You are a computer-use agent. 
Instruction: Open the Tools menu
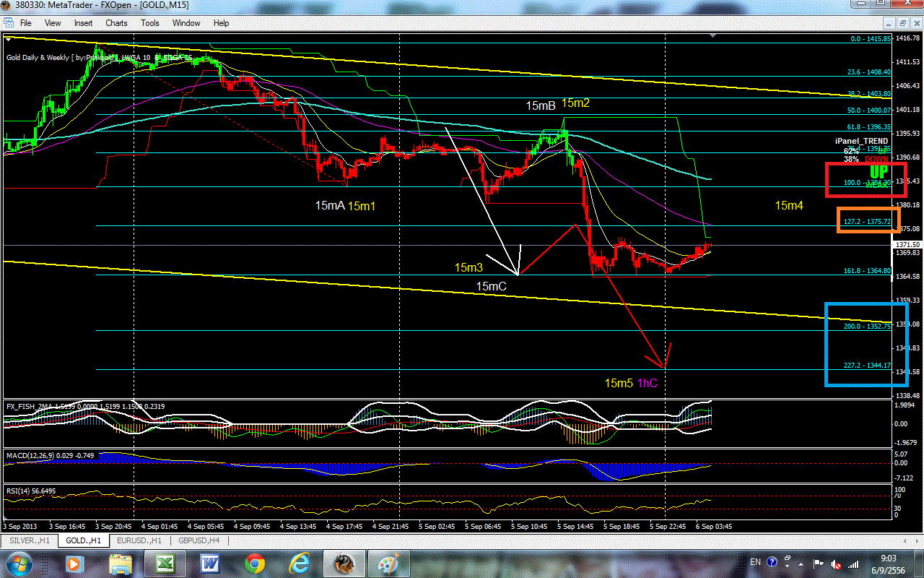pos(150,23)
